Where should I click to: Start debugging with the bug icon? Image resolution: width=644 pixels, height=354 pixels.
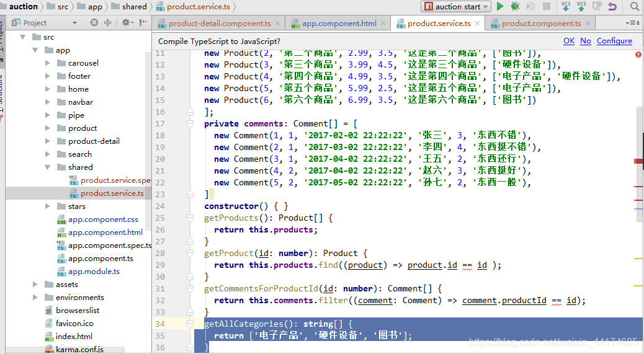[515, 6]
